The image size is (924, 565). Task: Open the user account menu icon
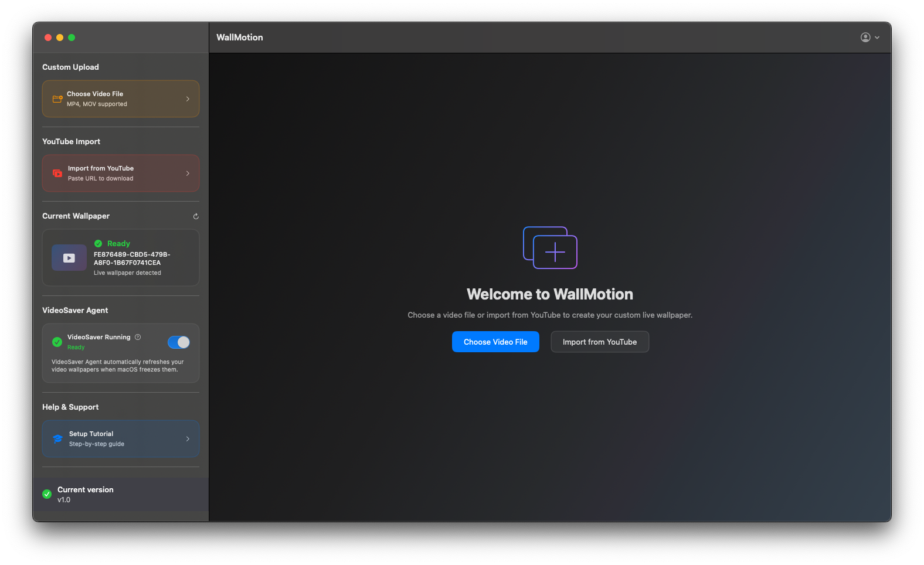(x=865, y=38)
